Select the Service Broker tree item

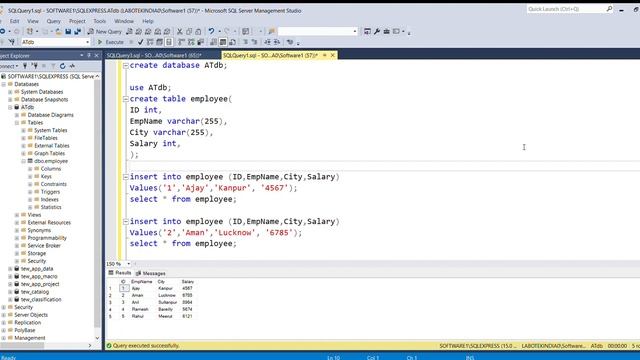click(x=44, y=246)
